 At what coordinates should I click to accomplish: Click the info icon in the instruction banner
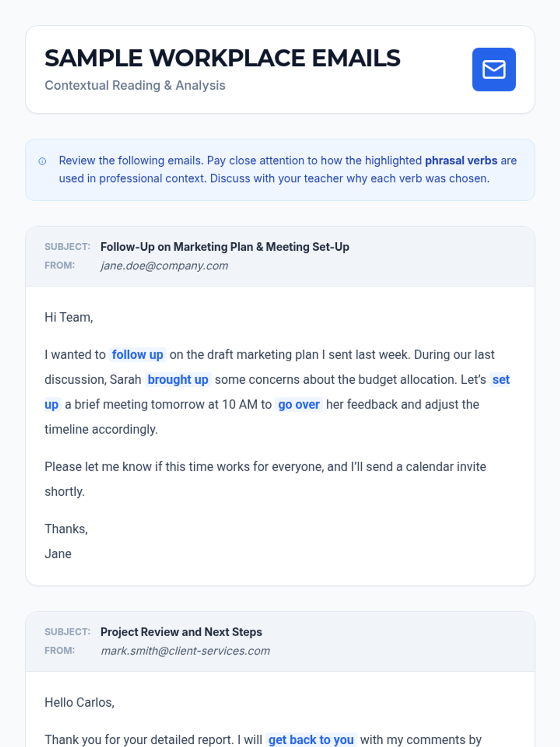click(42, 162)
